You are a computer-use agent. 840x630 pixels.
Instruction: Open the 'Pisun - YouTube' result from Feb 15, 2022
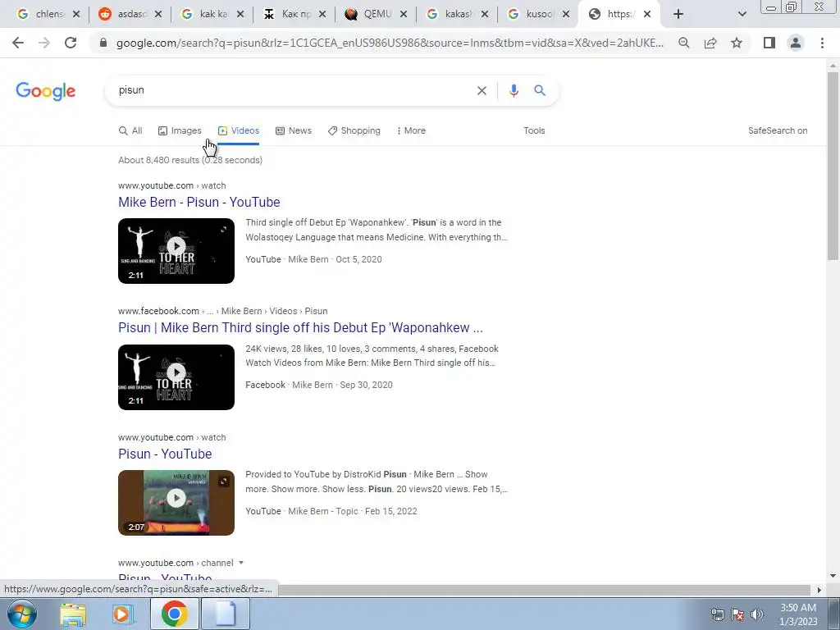click(165, 454)
